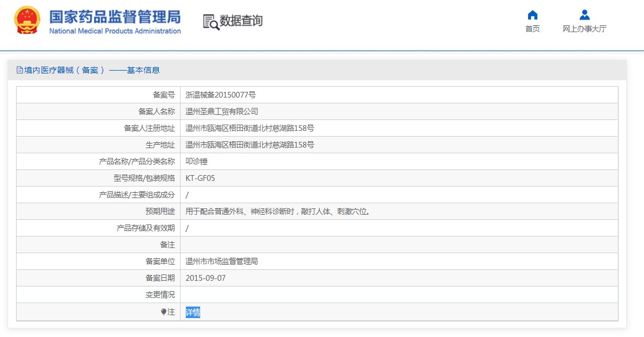The image size is (644, 337).
Task: Select the section title 境内医疗器械（备案）——基本信息
Action: [x=92, y=70]
